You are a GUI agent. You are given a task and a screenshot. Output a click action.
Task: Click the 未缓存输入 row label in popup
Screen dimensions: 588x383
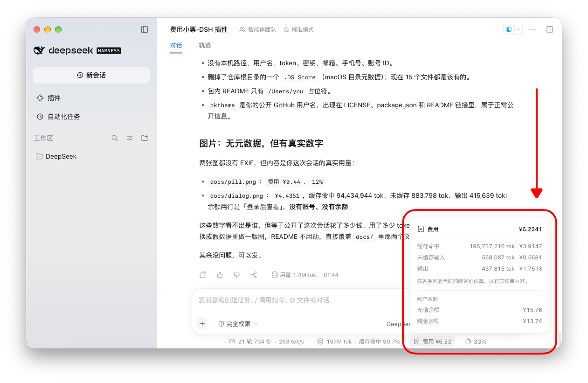431,257
